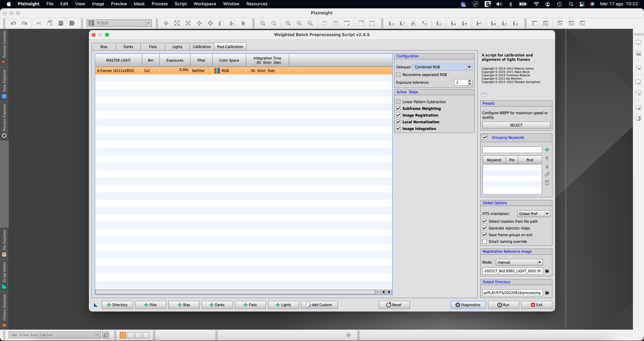Click the Redo arrow in toolbar
644x341 pixels.
tap(24, 23)
